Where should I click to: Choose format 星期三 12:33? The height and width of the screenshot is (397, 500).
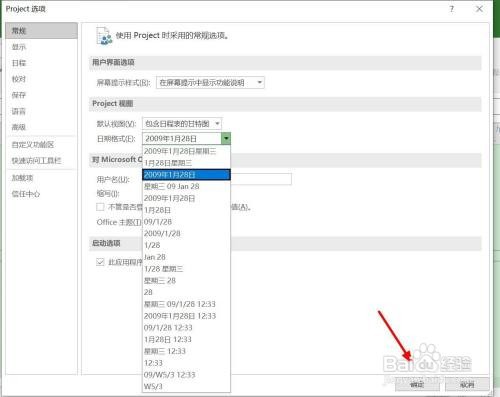(186, 351)
